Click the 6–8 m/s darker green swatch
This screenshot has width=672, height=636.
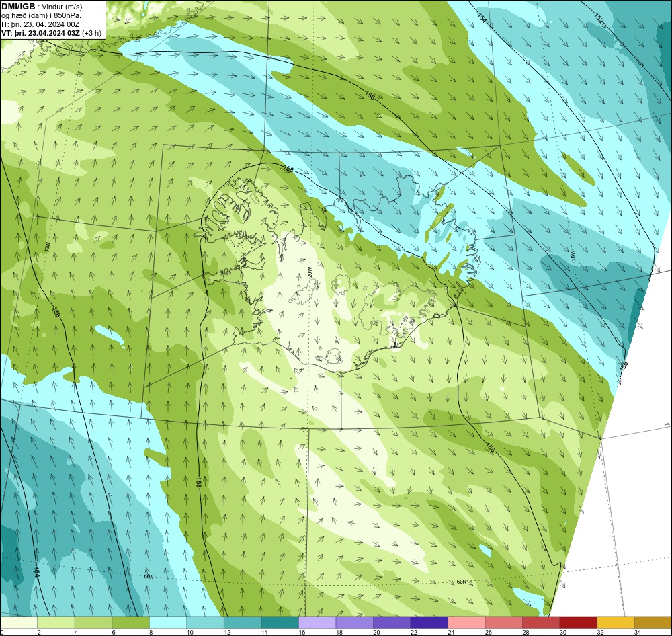pyautogui.click(x=131, y=623)
